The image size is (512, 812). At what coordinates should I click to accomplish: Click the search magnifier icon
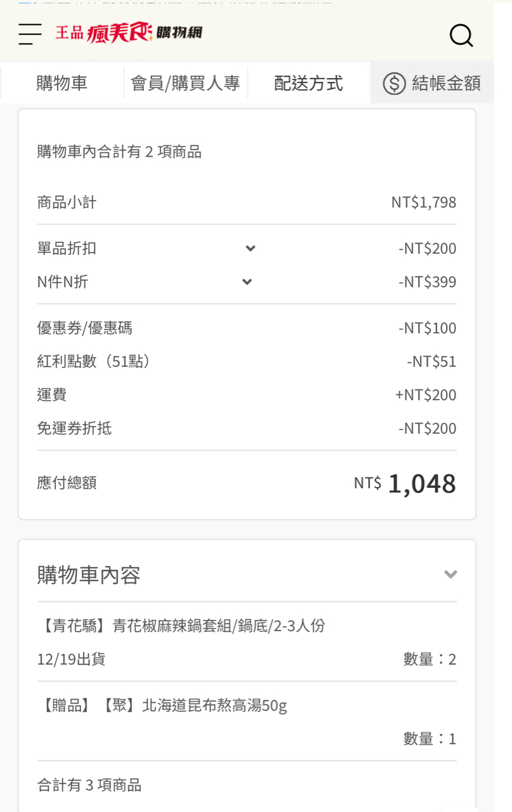[x=461, y=36]
